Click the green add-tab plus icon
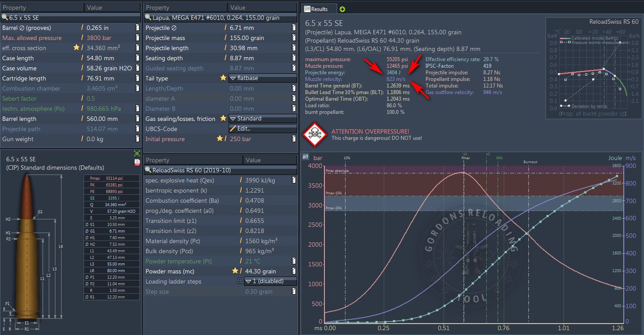644x335 pixels. point(342,9)
